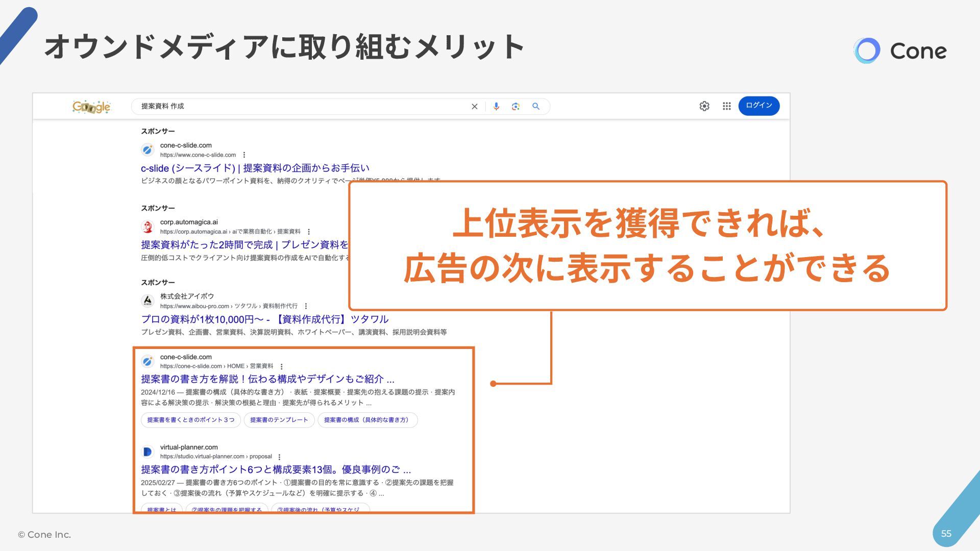Open 提案書の書き方を解説 organic result link
Image resolution: width=980 pixels, height=551 pixels.
pyautogui.click(x=267, y=379)
